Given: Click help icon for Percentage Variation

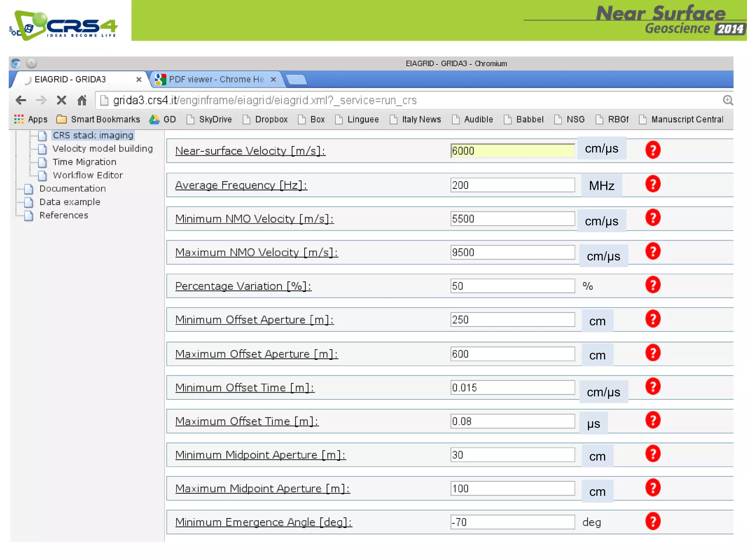Looking at the screenshot, I should point(653,285).
